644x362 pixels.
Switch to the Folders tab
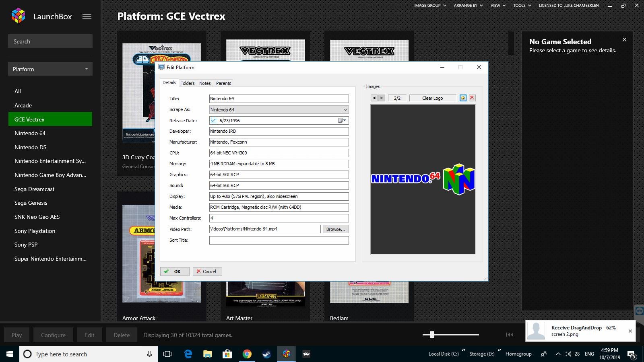(187, 83)
